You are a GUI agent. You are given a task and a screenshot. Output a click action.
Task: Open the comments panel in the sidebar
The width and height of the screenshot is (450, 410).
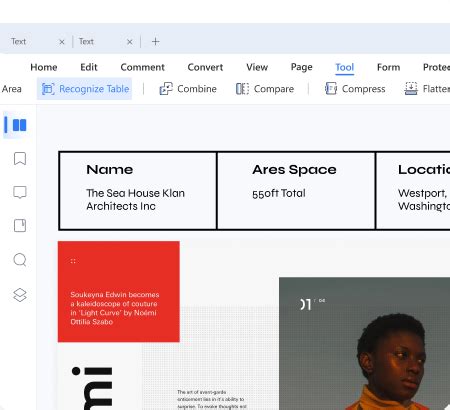tap(20, 192)
